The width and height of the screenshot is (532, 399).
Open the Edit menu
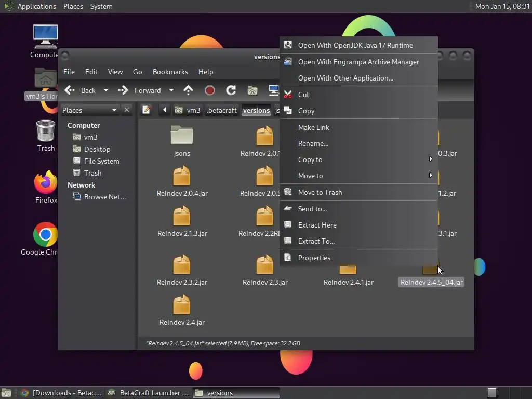tap(91, 72)
